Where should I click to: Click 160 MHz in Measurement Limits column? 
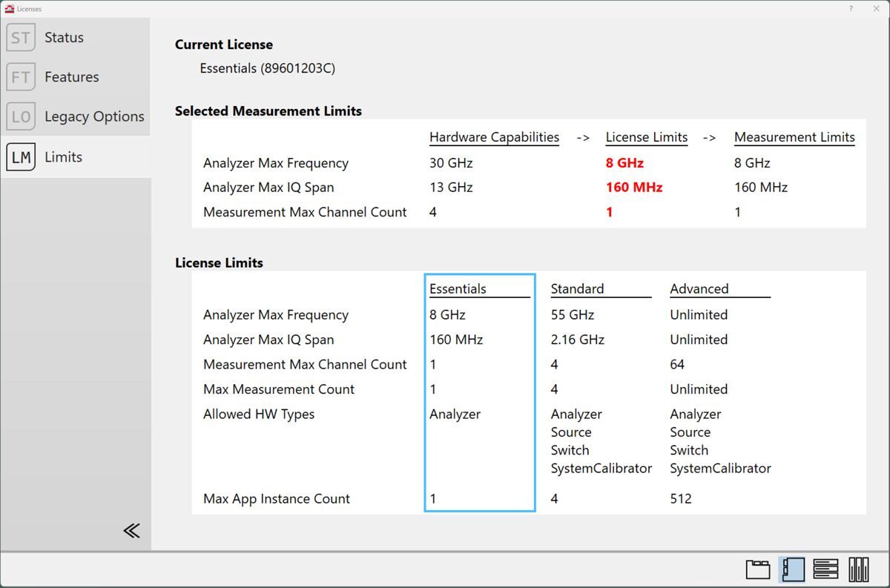pyautogui.click(x=761, y=188)
